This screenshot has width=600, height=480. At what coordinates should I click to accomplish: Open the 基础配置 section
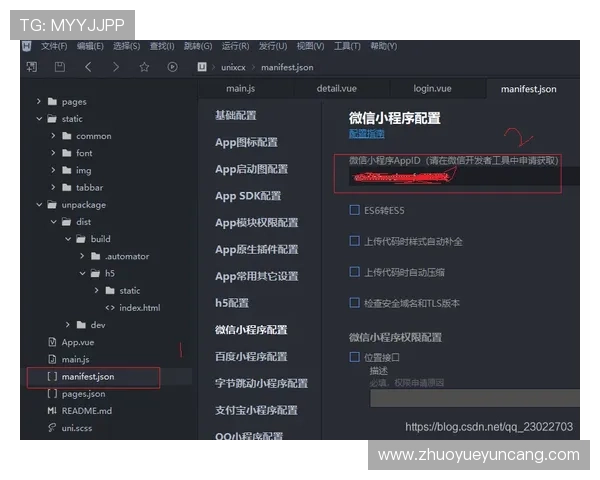(x=236, y=115)
